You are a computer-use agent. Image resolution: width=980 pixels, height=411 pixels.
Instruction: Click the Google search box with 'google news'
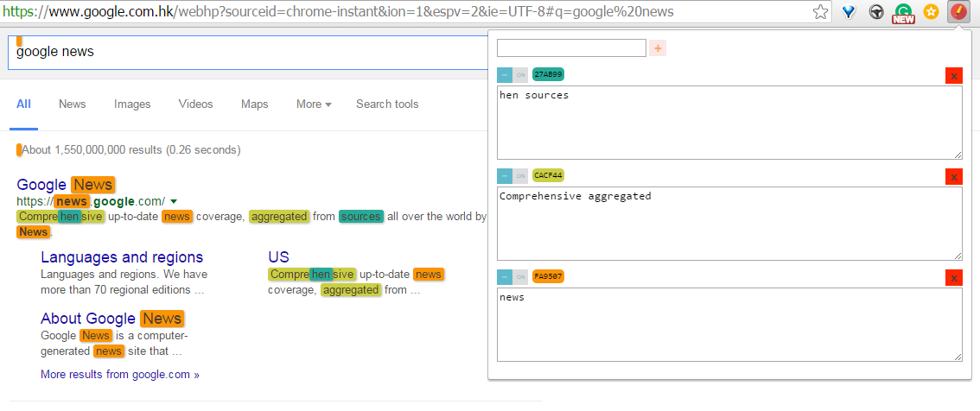click(247, 53)
